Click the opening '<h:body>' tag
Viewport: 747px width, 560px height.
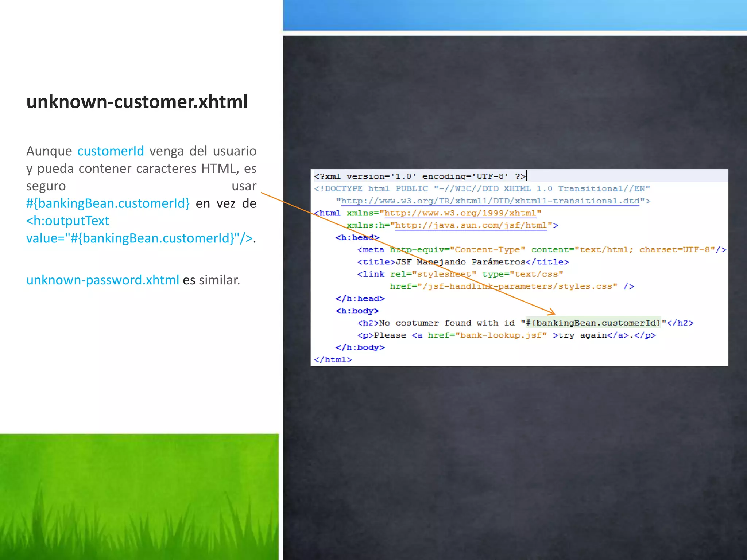[357, 311]
